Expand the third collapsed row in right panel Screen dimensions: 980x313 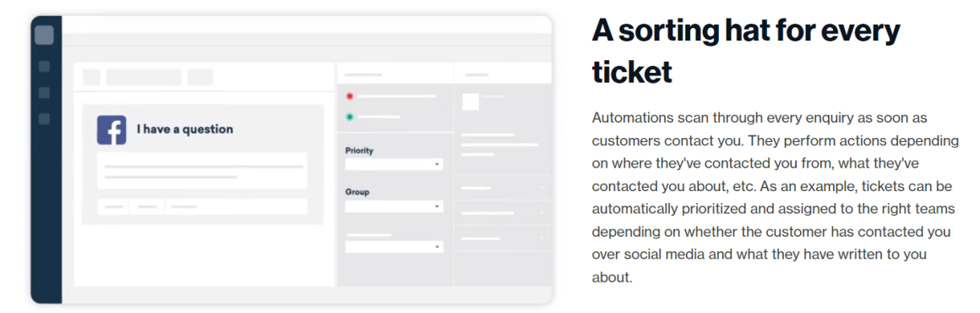tap(503, 239)
